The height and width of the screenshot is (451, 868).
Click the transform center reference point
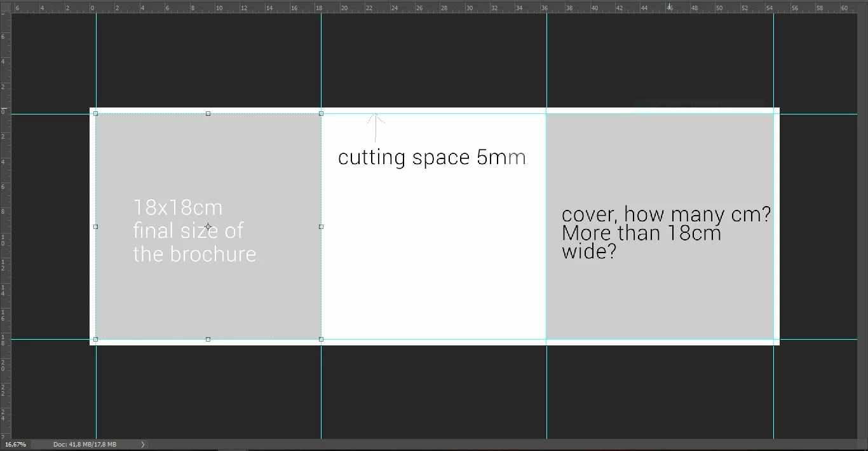tap(208, 226)
